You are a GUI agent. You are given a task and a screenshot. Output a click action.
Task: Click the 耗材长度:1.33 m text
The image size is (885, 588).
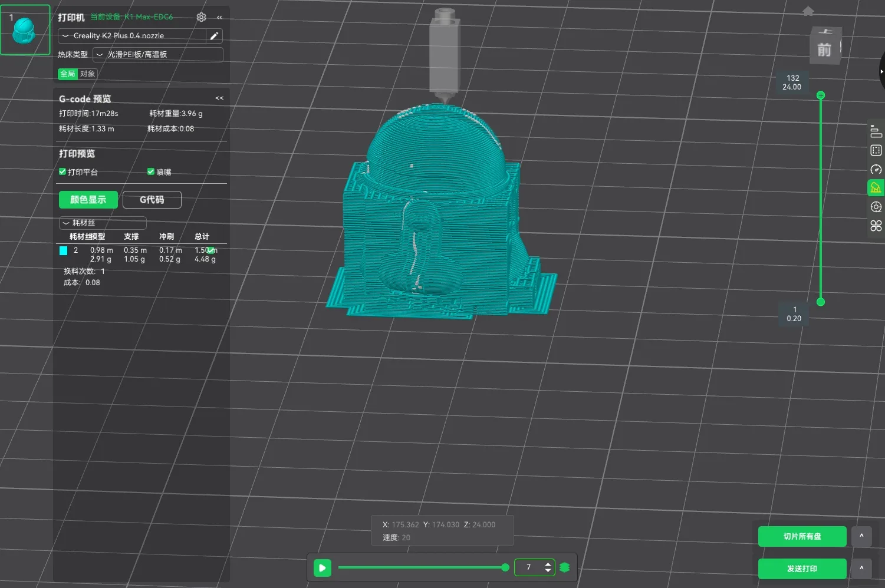coord(87,129)
